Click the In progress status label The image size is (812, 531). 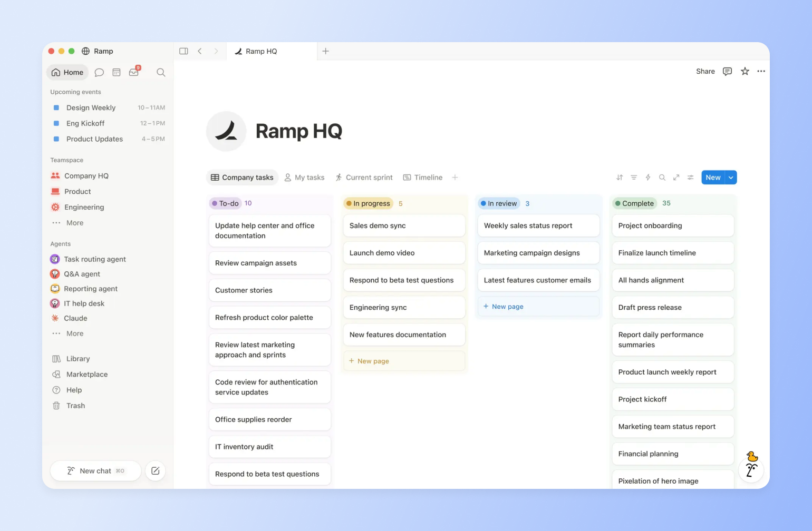pos(369,203)
